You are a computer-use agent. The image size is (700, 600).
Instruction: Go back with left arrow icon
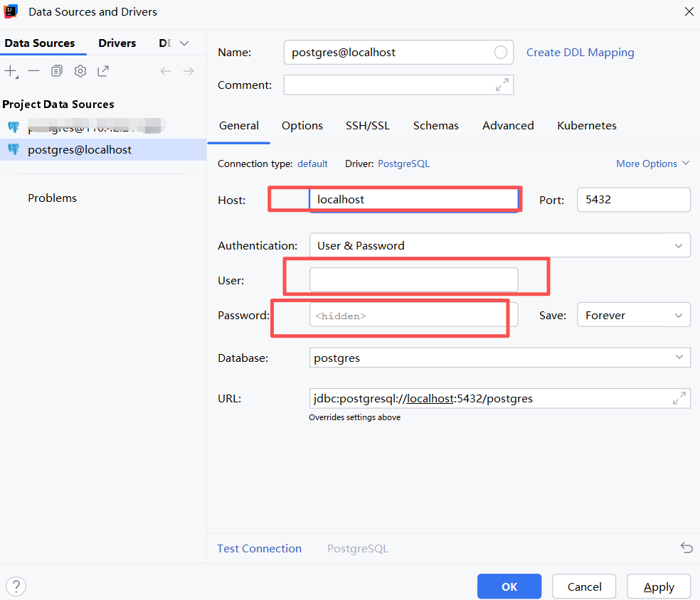coord(166,71)
